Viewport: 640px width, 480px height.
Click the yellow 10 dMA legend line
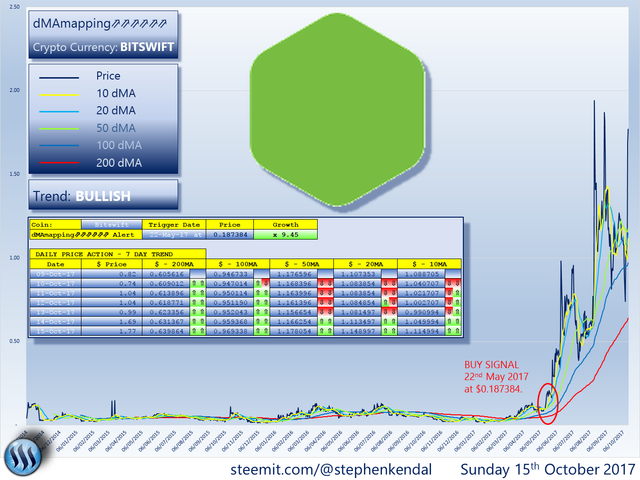click(59, 95)
